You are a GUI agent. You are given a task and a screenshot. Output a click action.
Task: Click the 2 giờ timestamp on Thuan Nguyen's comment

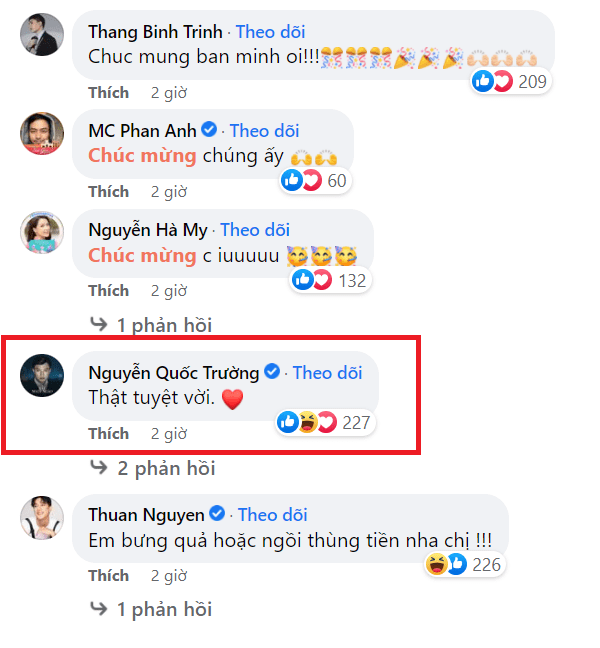pyautogui.click(x=169, y=576)
